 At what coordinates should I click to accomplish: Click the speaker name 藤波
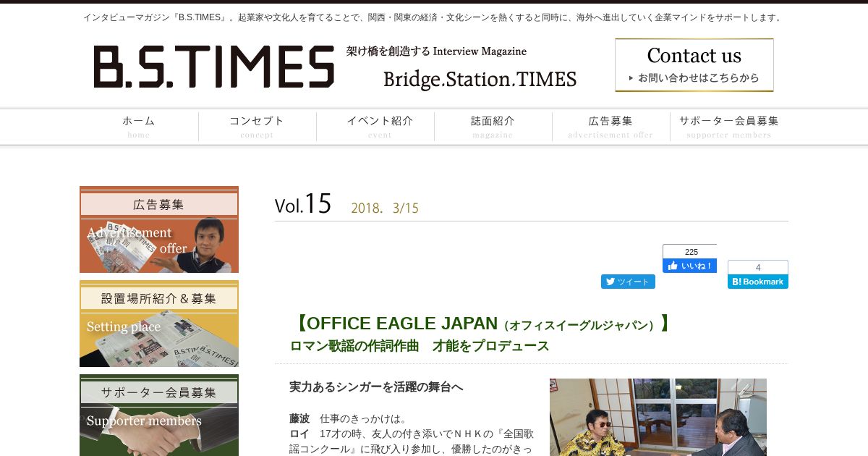point(299,418)
